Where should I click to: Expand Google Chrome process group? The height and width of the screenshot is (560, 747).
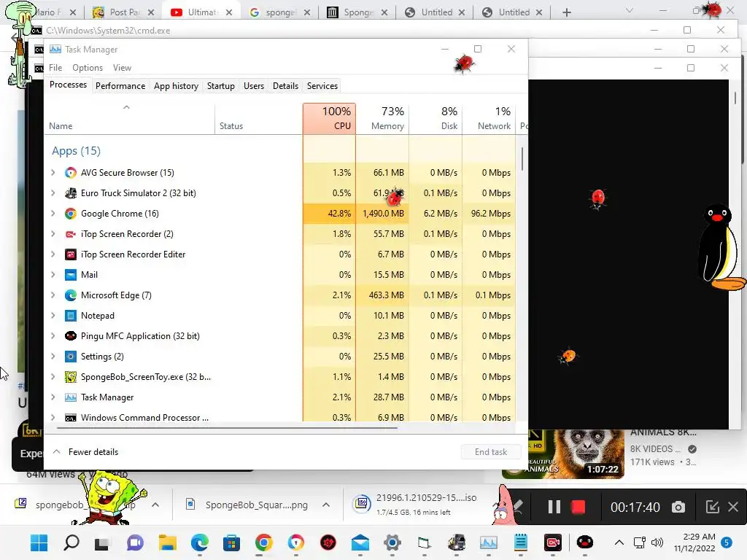53,214
